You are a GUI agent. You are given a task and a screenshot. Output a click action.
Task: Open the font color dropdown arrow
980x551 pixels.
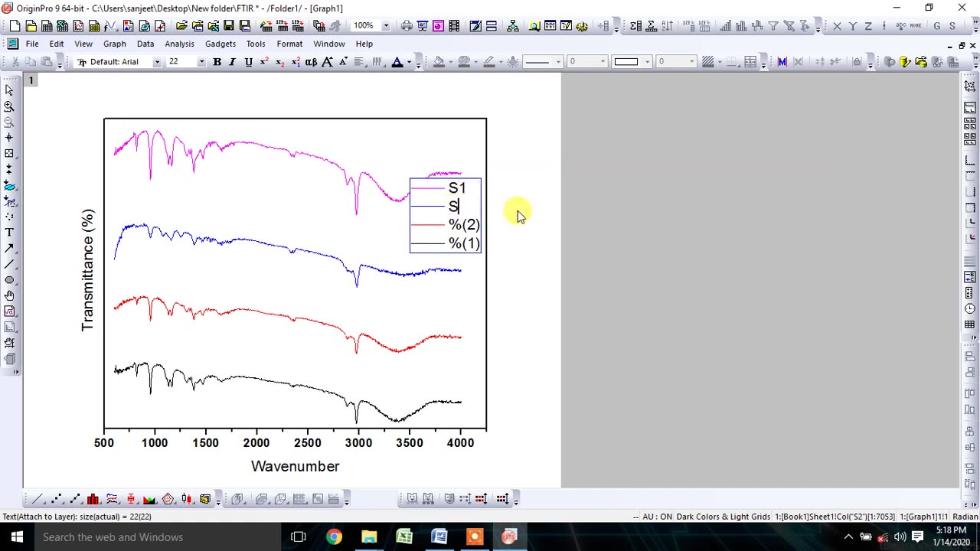click(409, 62)
